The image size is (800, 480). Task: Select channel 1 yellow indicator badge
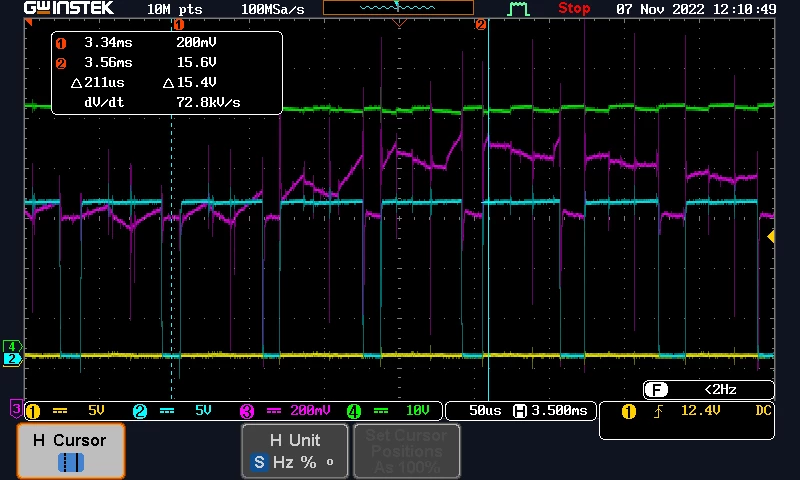coord(33,411)
